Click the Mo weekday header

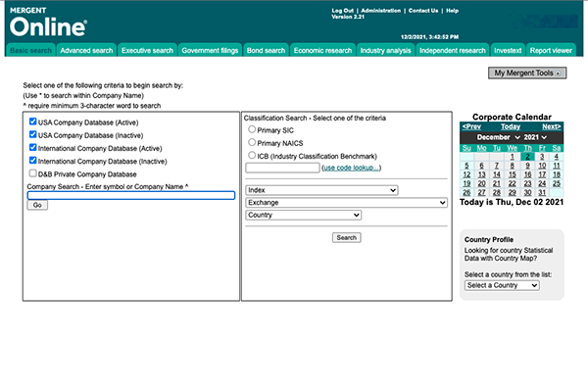[482, 148]
